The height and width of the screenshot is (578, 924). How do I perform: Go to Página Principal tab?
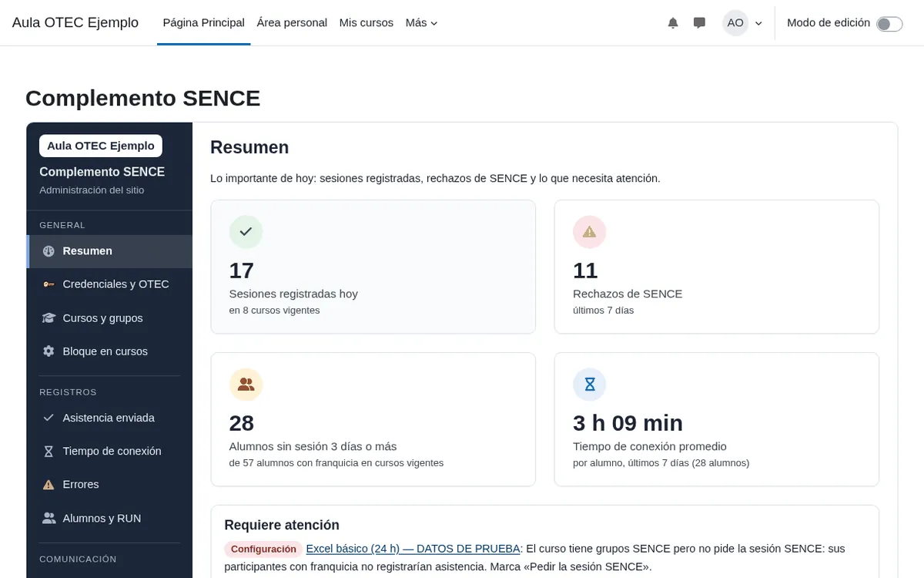point(204,23)
